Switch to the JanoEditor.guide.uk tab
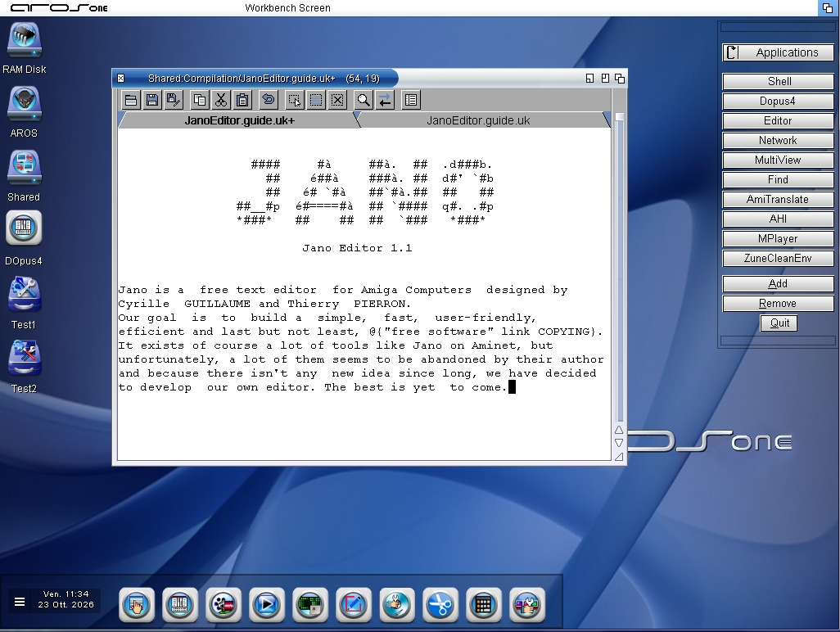The image size is (840, 632). pos(478,120)
